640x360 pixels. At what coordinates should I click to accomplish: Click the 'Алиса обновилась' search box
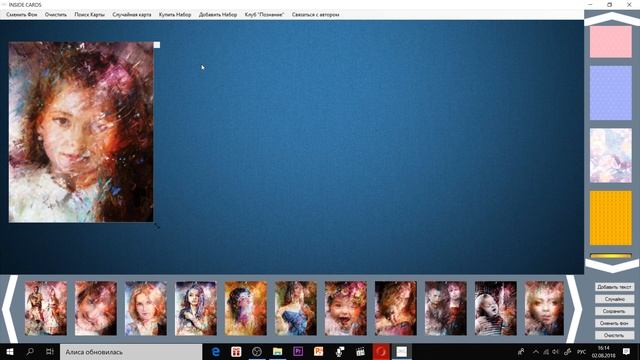click(131, 352)
